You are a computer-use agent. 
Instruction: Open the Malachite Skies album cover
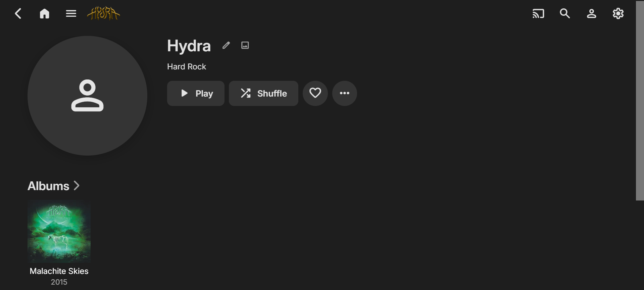[x=59, y=231]
